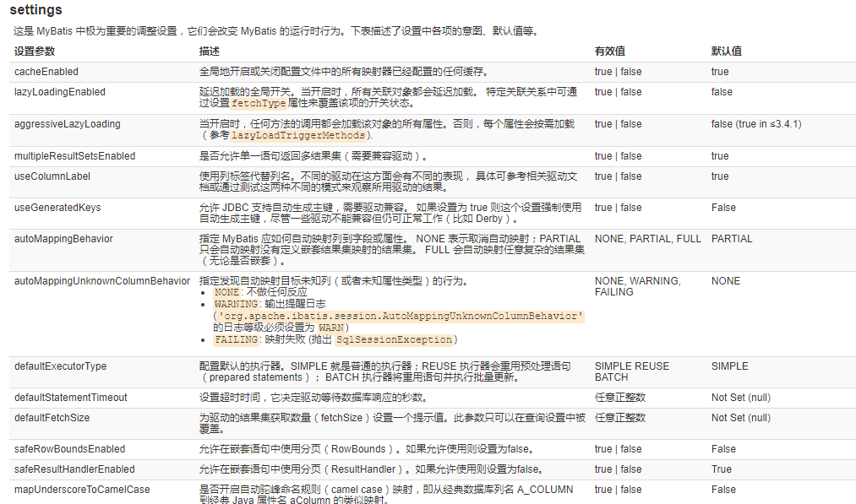Click the 'FAILING' code in bullet list

click(x=237, y=340)
